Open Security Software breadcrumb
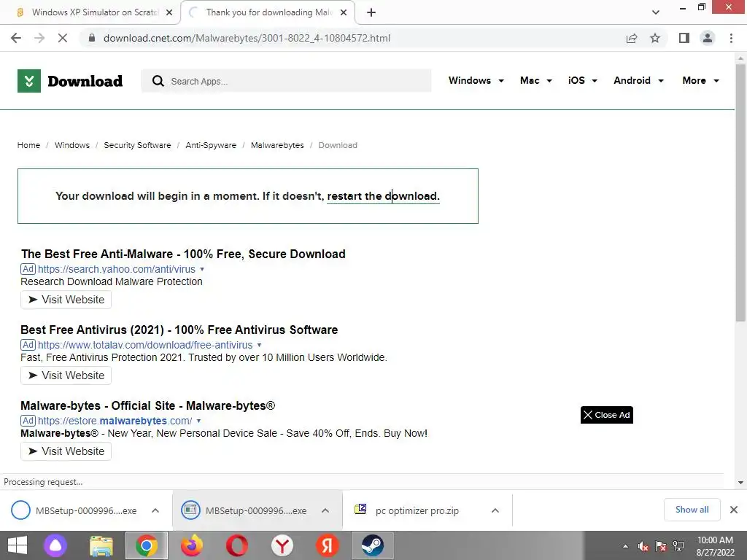Viewport: 747px width, 560px height. [x=137, y=145]
